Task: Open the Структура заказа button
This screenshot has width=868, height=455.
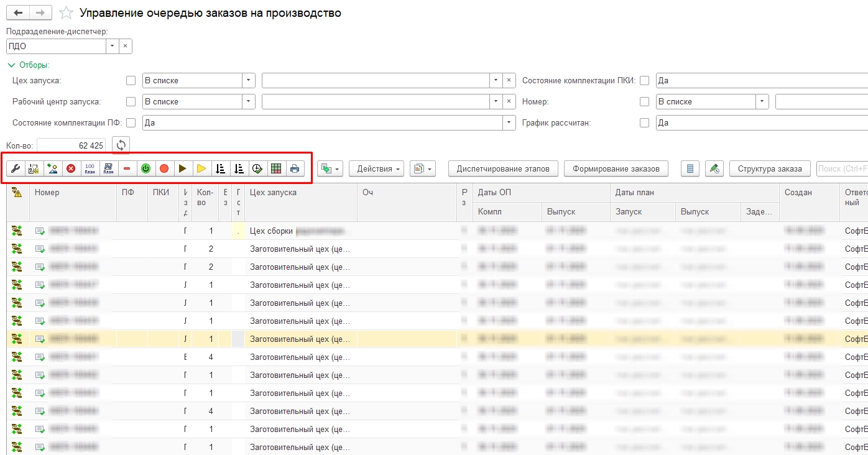Action: point(770,168)
